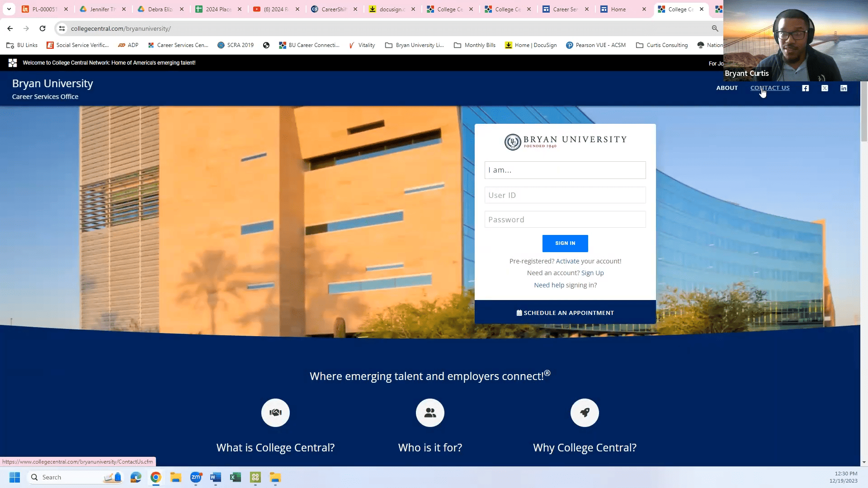
Task: Click the people icon above Who is it for
Action: (430, 413)
